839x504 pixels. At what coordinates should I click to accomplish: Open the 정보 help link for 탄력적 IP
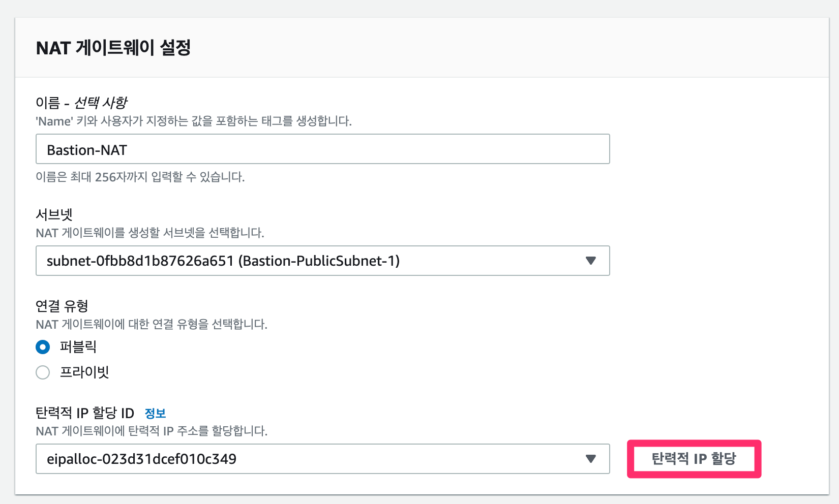click(155, 413)
